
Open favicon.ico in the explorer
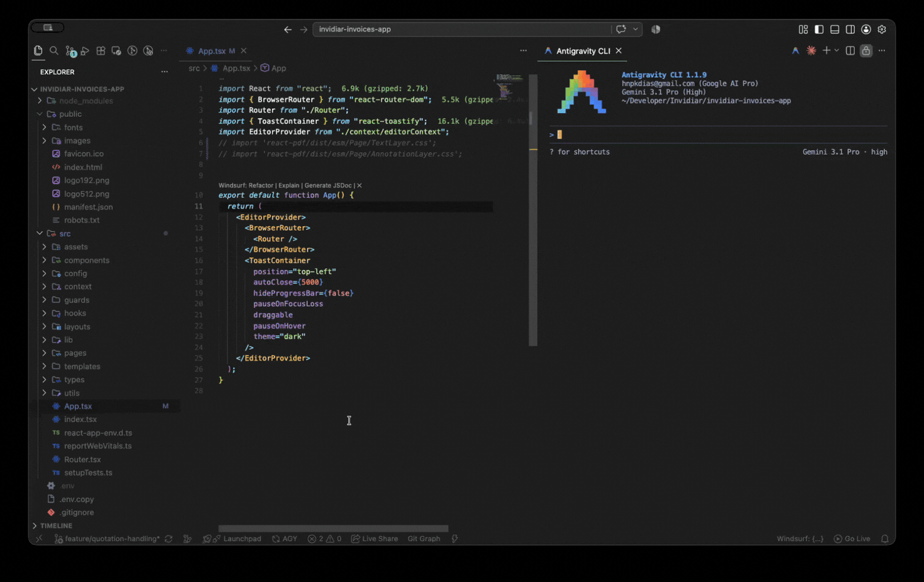click(84, 154)
